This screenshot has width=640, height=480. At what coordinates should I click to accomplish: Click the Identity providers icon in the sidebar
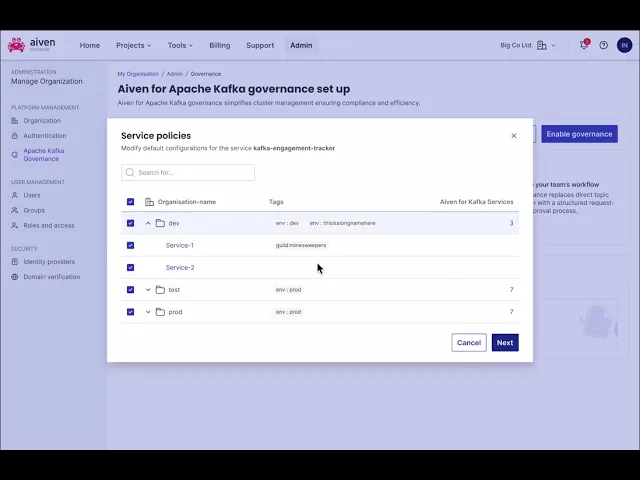pyautogui.click(x=15, y=262)
